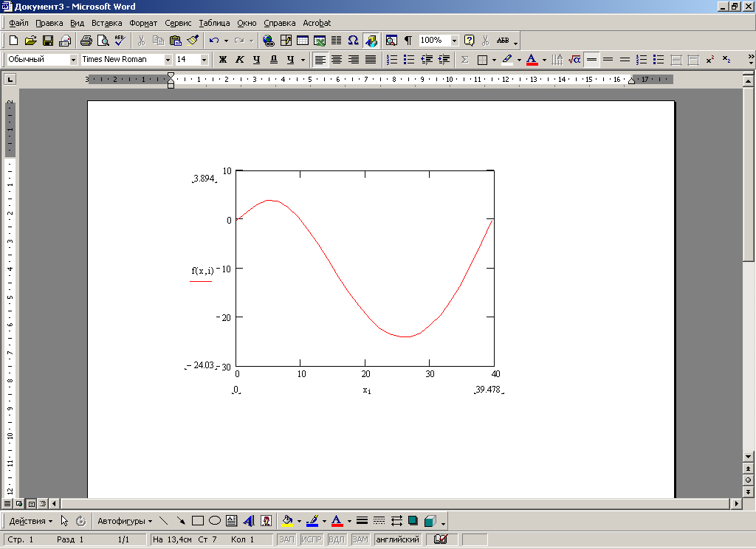The image size is (756, 549).
Task: Open Автофигуры shapes dropdown
Action: [x=125, y=520]
